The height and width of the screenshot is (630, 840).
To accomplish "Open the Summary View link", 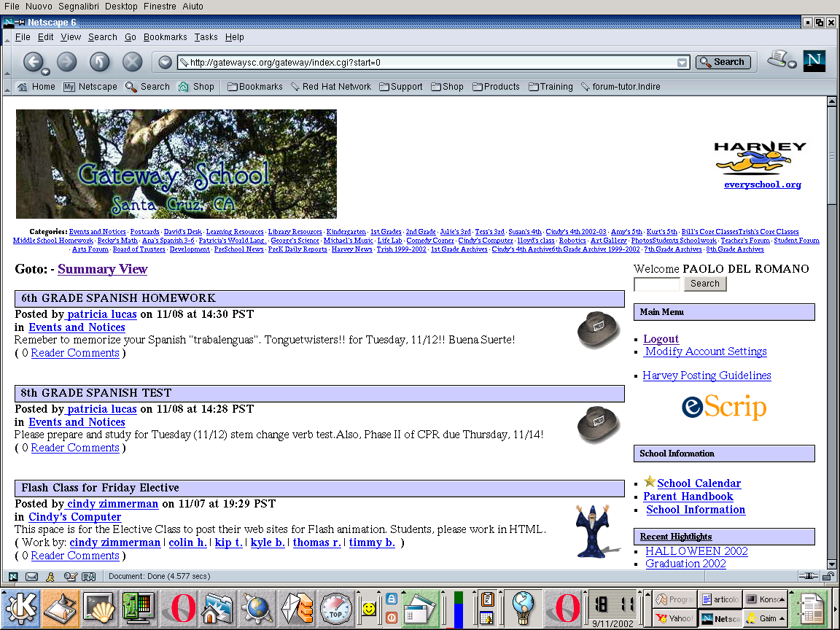I will 102,269.
